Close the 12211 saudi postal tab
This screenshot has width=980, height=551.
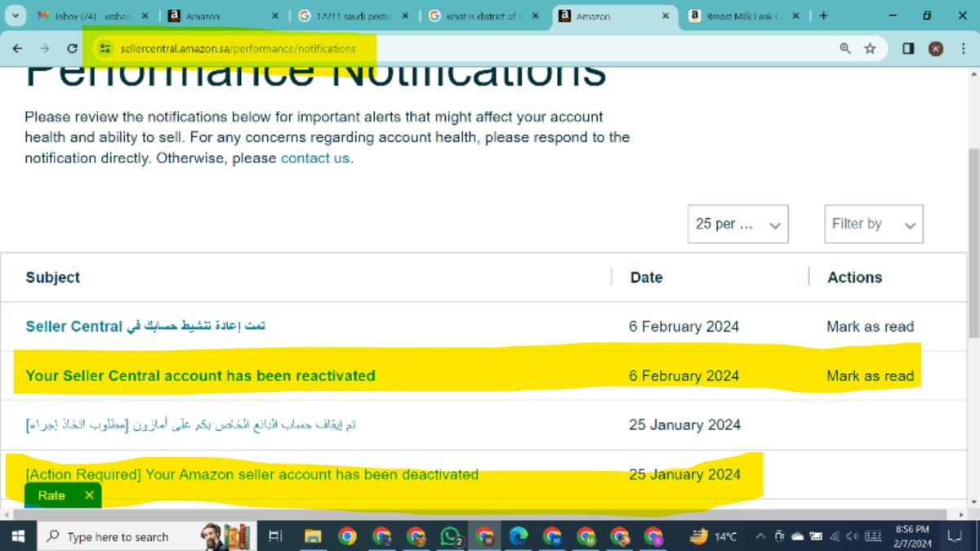coord(405,16)
